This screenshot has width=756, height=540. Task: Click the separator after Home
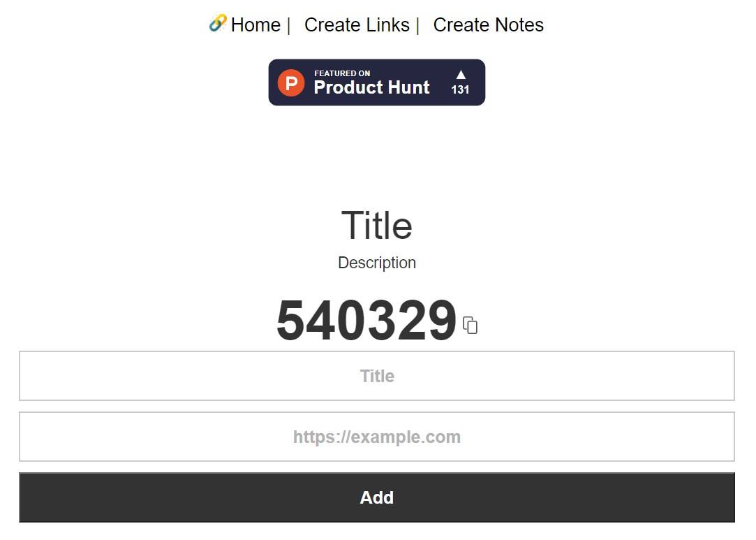288,25
